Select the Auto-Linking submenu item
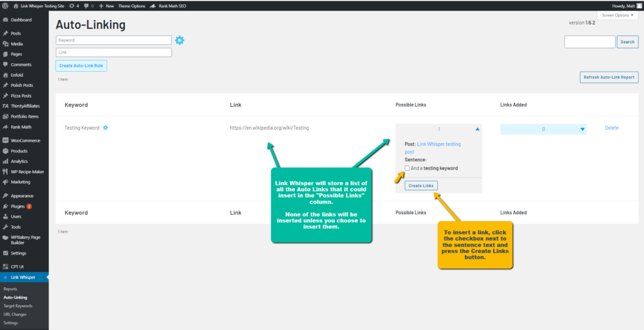Screen dimensions: 644x330 pos(15,297)
